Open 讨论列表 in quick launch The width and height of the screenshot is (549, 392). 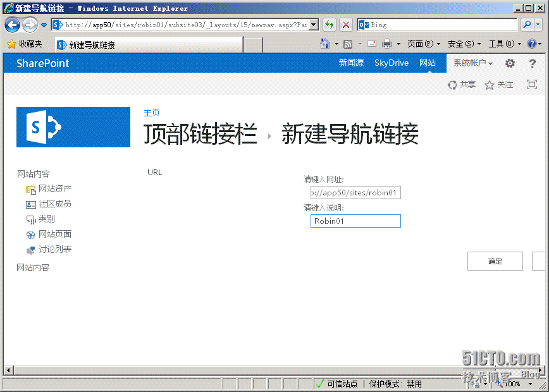click(55, 250)
